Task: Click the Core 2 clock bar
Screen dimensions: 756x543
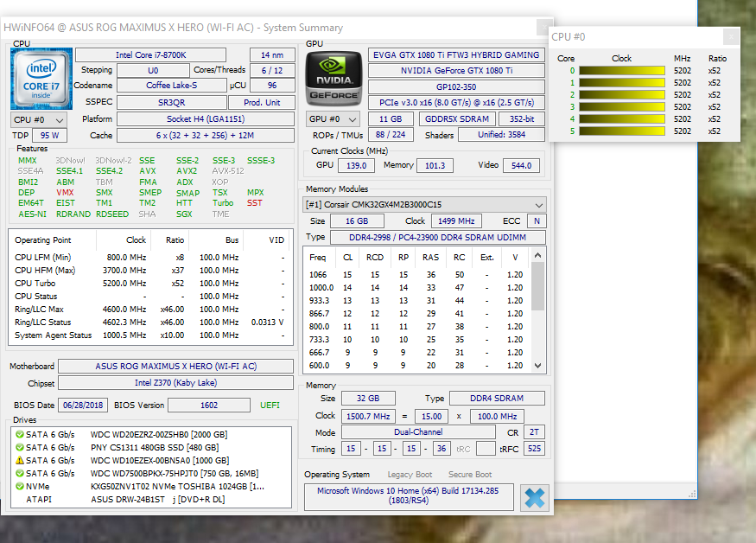Action: (622, 94)
